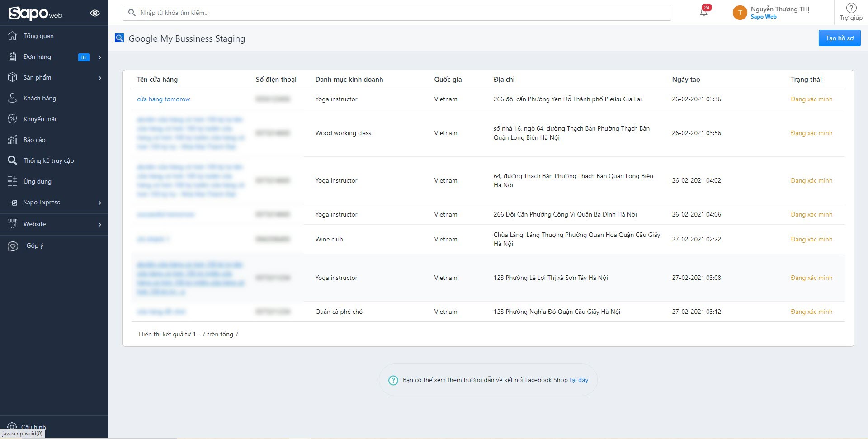Viewport: 868px width, 439px height.
Task: Click the Tên cửa hàng column header
Action: pos(157,80)
